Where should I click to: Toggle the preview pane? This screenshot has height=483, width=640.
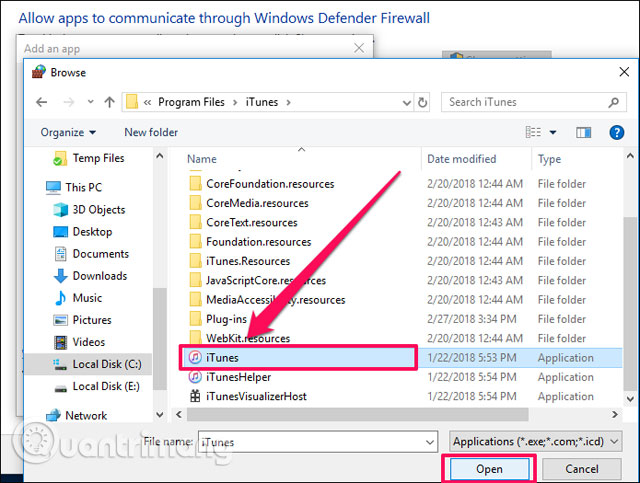click(583, 132)
